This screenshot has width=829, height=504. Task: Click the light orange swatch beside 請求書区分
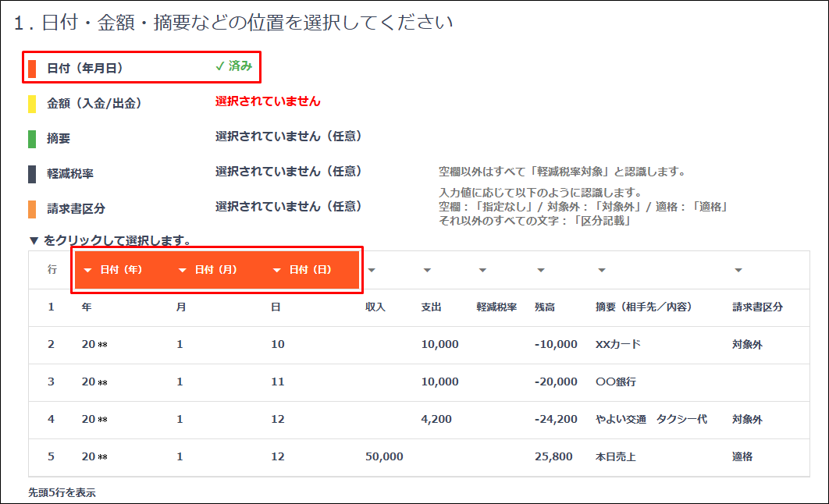[x=32, y=209]
